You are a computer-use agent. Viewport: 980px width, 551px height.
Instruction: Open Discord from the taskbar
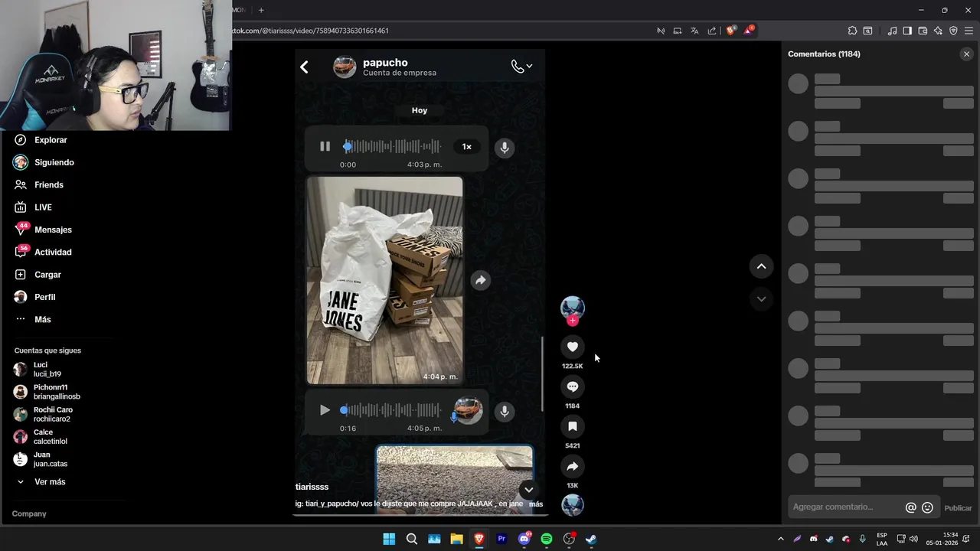pyautogui.click(x=524, y=539)
